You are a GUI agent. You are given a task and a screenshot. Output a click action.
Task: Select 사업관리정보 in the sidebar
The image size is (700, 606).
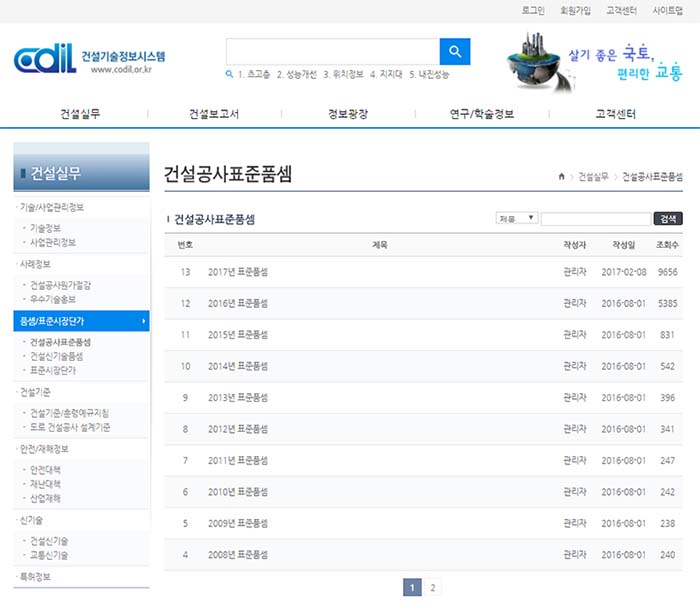tap(53, 242)
